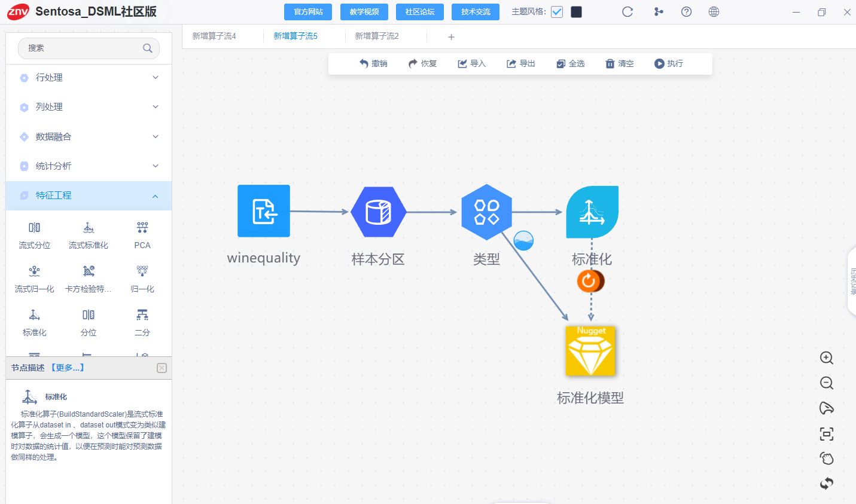Click 全选 select all in toolbar
This screenshot has width=856, height=504.
pyautogui.click(x=570, y=63)
